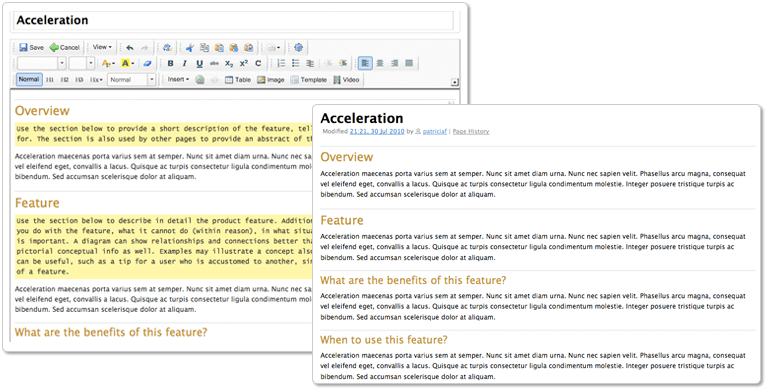Click the Acceleration title input field
Image resolution: width=766 pixels, height=389 pixels.
coord(234,21)
